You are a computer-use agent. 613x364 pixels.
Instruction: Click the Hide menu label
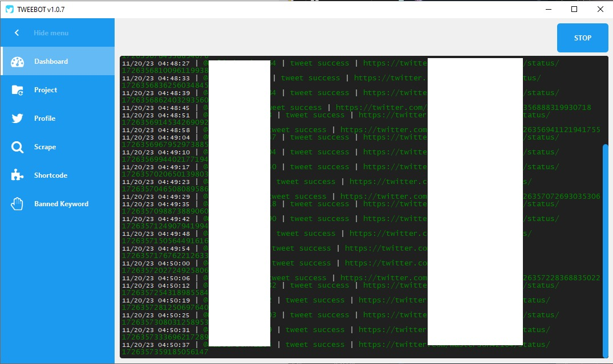click(51, 33)
